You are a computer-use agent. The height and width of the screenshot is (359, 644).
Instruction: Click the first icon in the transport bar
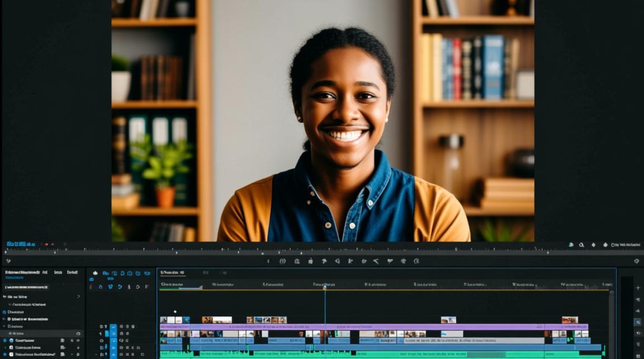coord(268,261)
